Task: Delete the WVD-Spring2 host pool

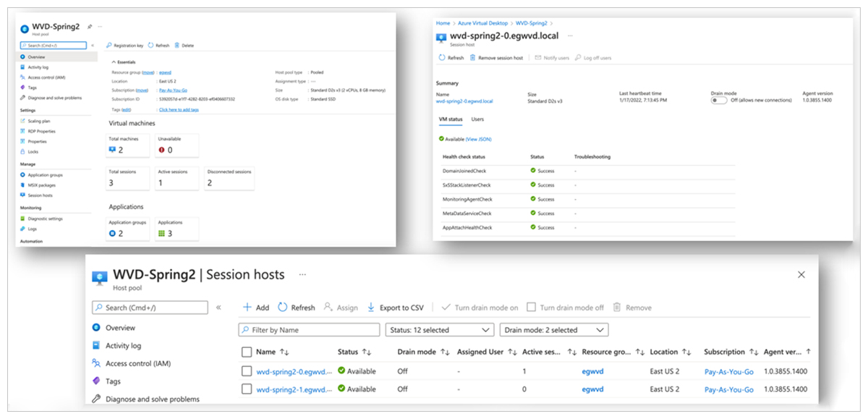Action: pos(184,46)
